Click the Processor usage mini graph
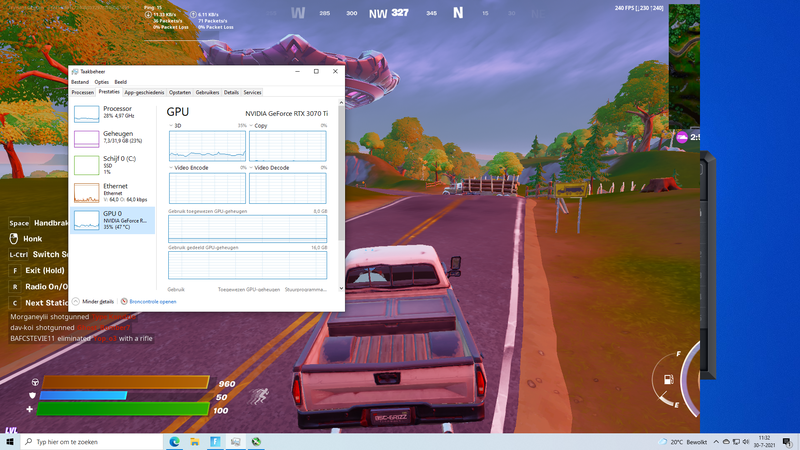This screenshot has width=800, height=450. (86, 114)
